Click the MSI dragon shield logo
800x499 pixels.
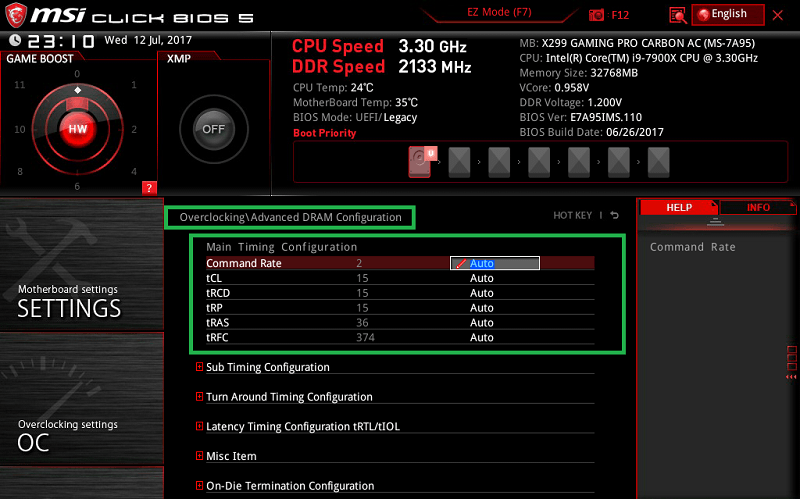pyautogui.click(x=15, y=15)
